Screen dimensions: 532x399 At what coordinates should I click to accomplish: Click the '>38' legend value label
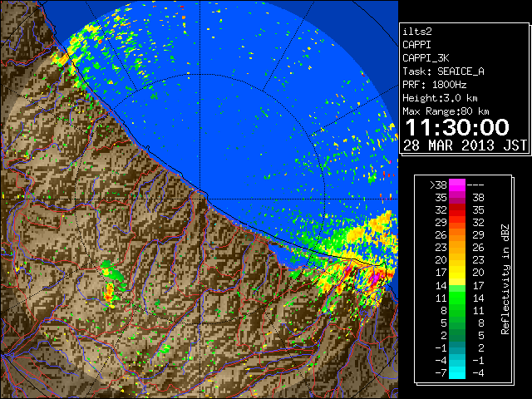438,185
